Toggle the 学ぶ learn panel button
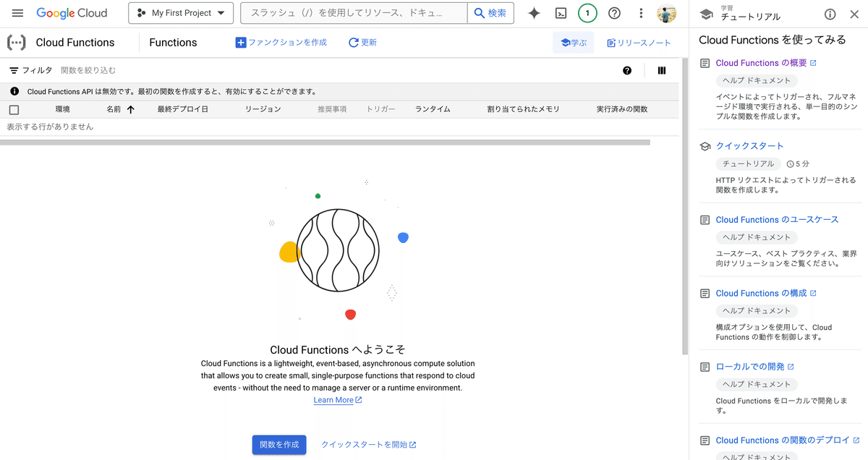 [574, 43]
